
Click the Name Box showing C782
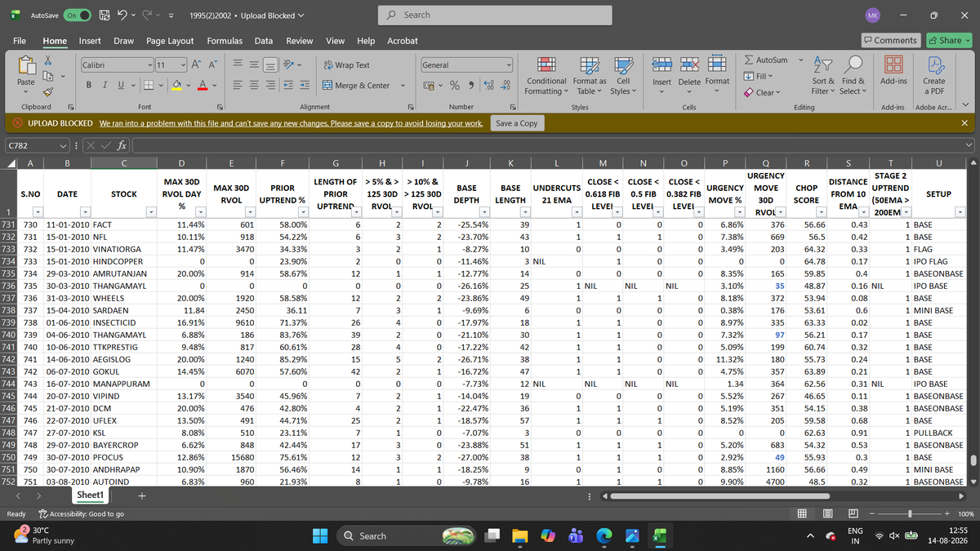coord(31,145)
